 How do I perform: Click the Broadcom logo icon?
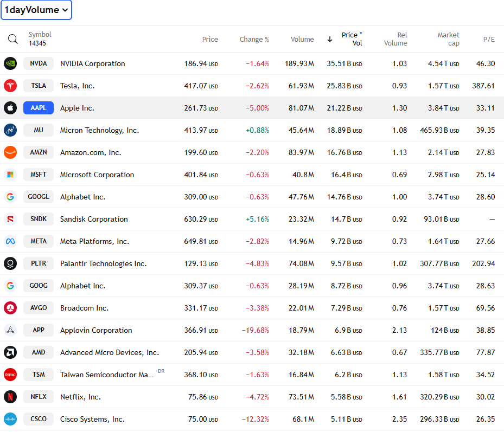tap(10, 308)
